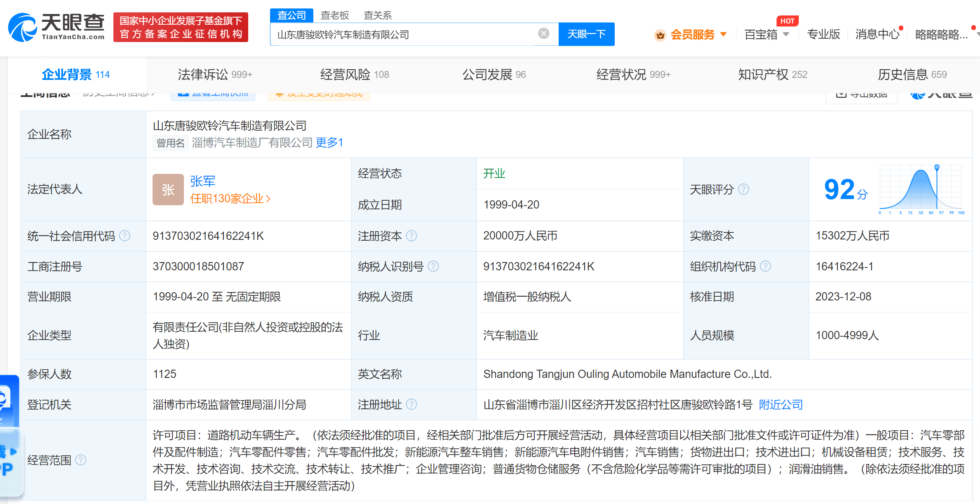Select paid-in capital 15302万人民币
The height and width of the screenshot is (504, 980).
click(853, 236)
